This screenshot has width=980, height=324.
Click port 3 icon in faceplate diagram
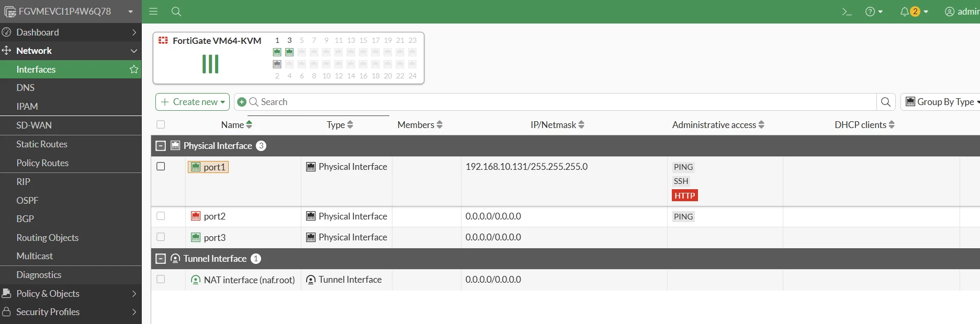[289, 52]
